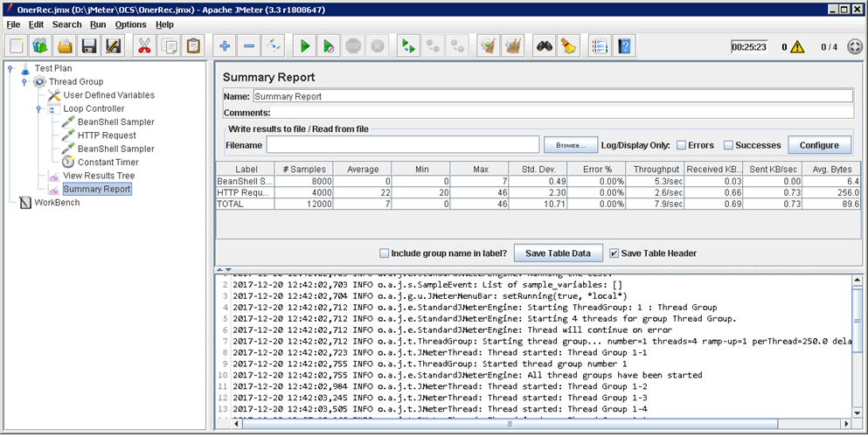This screenshot has height=437, width=868.
Task: Click the plus Expand All icon
Action: point(225,46)
